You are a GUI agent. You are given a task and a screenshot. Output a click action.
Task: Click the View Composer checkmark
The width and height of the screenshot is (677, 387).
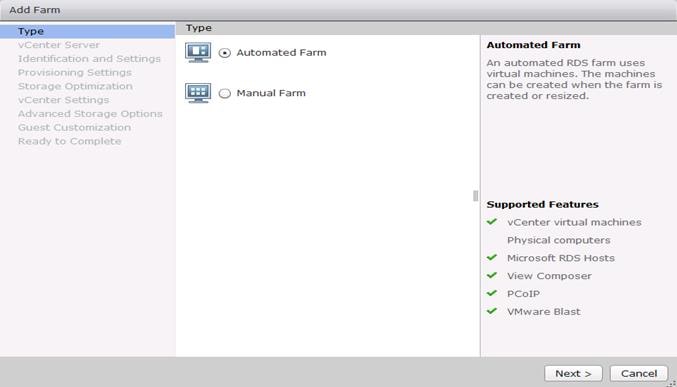tap(492, 275)
